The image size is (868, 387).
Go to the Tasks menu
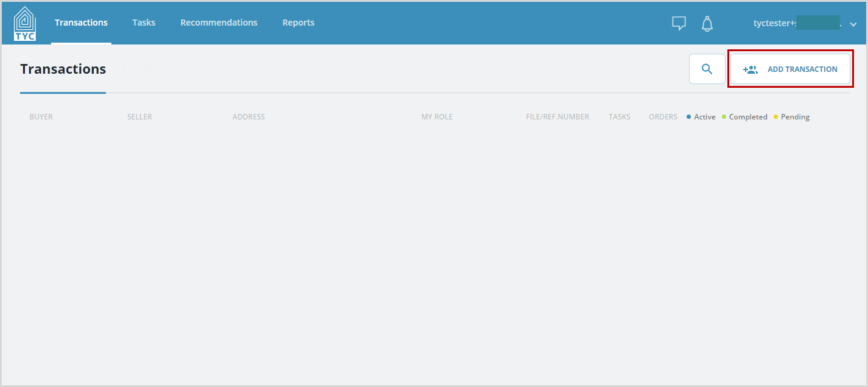(144, 23)
